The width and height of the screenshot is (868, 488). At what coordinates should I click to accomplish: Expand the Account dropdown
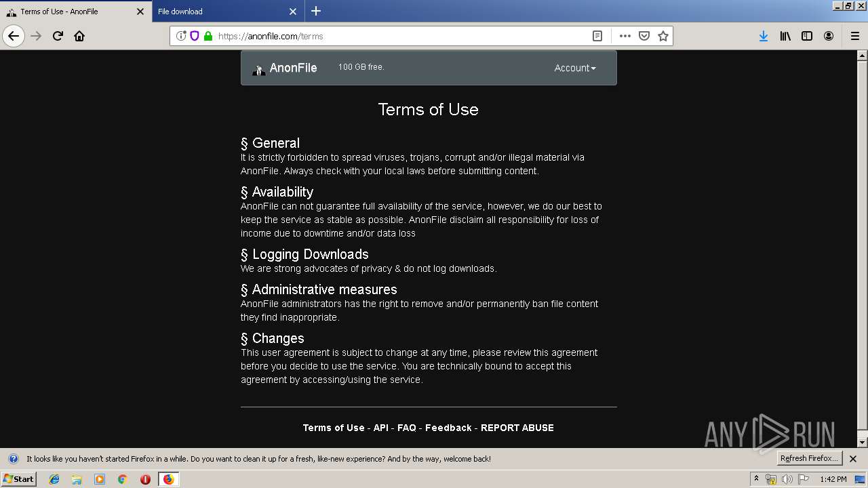575,68
